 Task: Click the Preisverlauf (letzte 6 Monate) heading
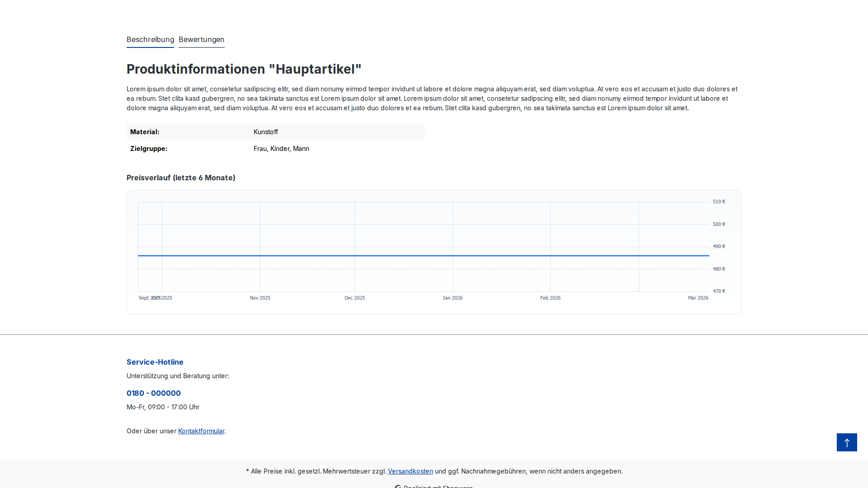[x=181, y=178]
